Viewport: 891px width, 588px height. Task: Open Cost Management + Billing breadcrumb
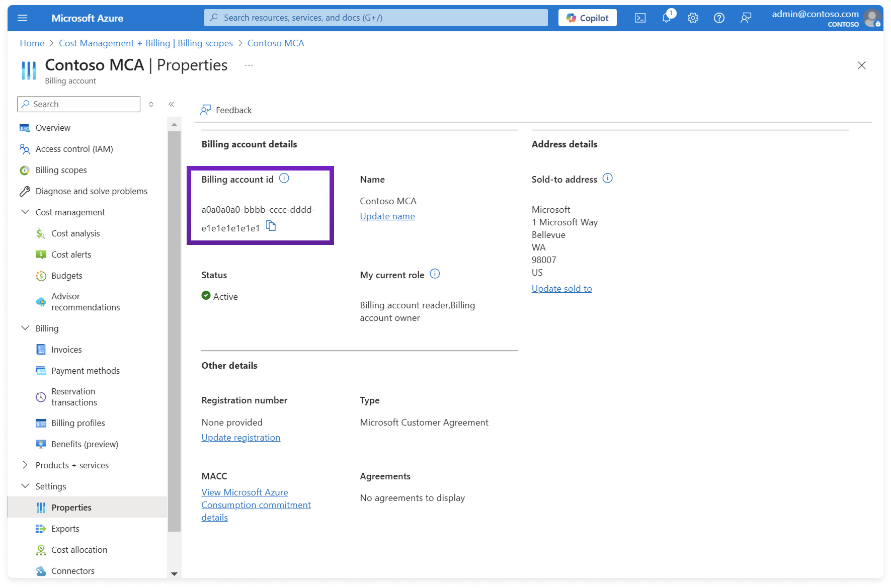(x=146, y=43)
